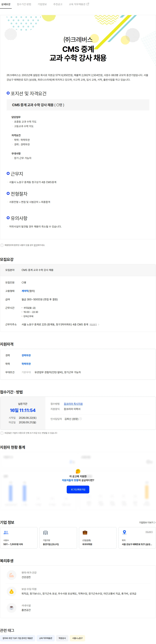Click the blue 계약직 employment type

[25, 291]
